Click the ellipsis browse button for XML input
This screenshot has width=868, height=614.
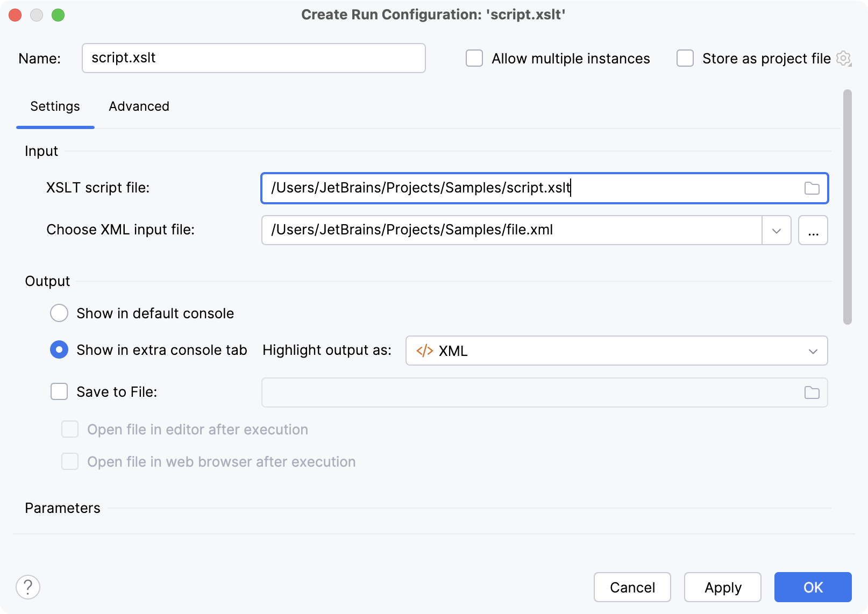tap(813, 230)
